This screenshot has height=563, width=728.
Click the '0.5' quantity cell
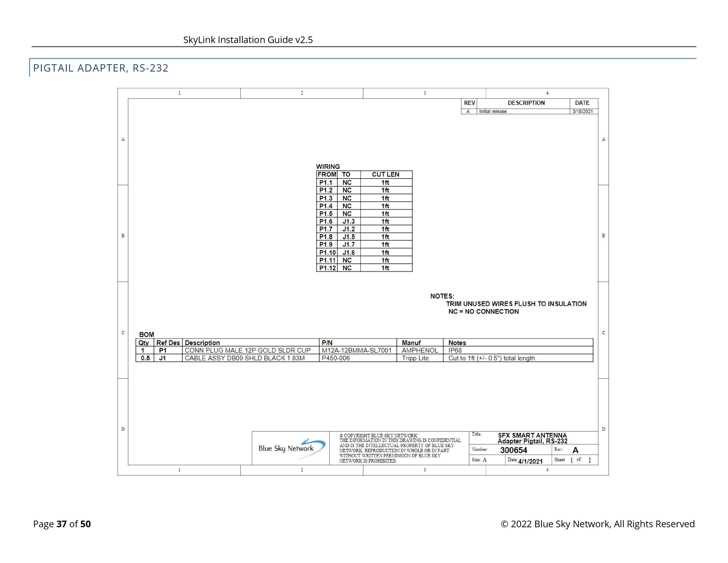click(145, 358)
